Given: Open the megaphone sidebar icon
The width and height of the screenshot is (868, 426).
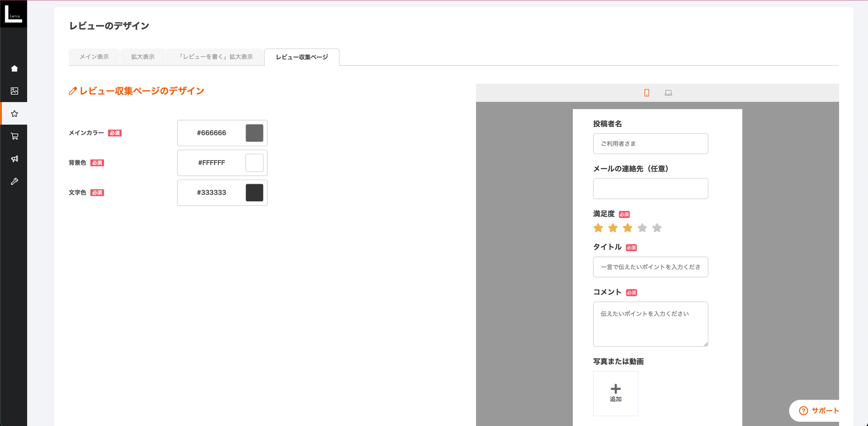Looking at the screenshot, I should coord(14,159).
